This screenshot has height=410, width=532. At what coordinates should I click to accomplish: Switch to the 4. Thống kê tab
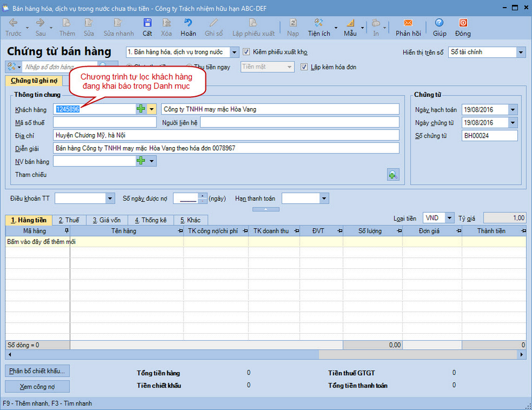pos(151,220)
